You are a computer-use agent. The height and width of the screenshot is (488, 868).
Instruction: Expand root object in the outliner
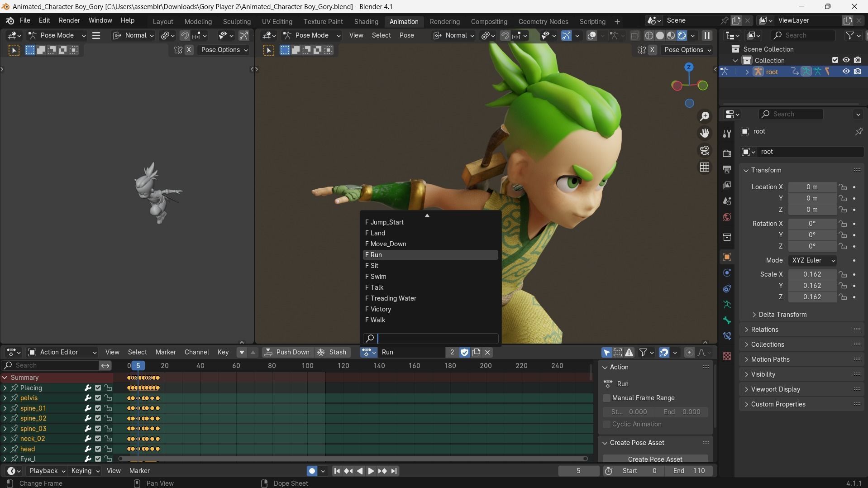coord(746,72)
